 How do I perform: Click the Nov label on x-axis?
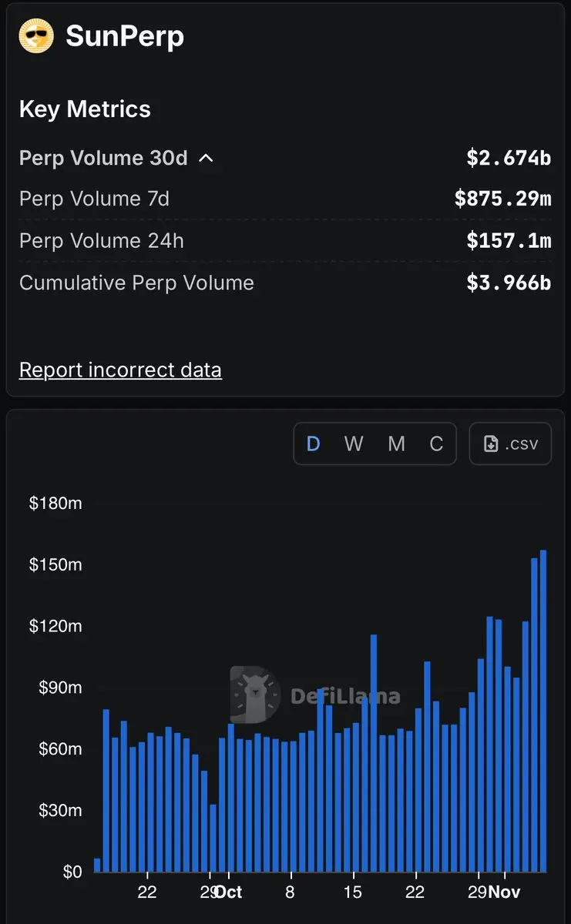click(x=506, y=892)
